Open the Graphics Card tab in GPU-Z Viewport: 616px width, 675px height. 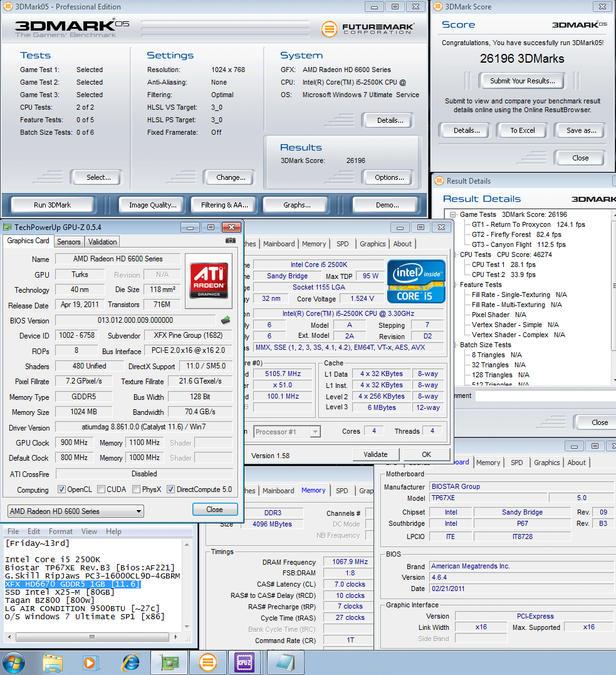point(28,241)
